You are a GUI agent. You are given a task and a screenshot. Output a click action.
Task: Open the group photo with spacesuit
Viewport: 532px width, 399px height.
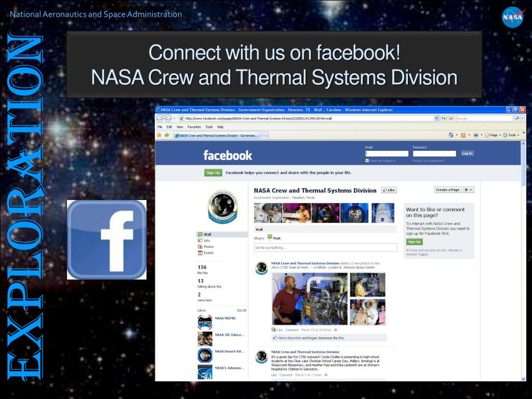[367, 312]
